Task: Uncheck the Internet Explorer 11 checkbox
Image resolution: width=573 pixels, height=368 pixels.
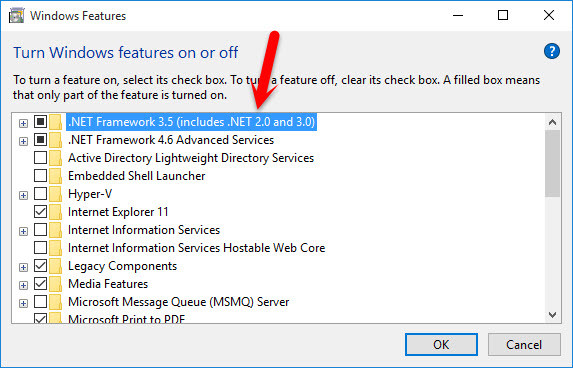Action: point(40,212)
